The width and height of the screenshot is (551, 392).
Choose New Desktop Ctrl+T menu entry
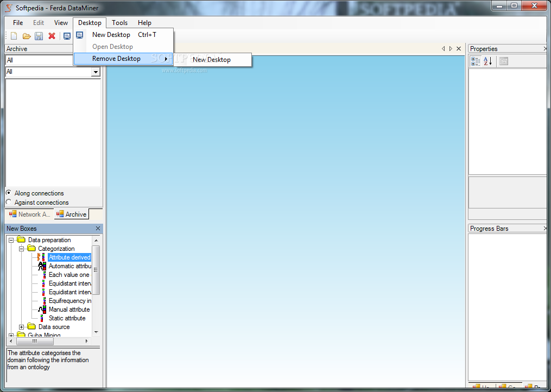click(x=123, y=35)
